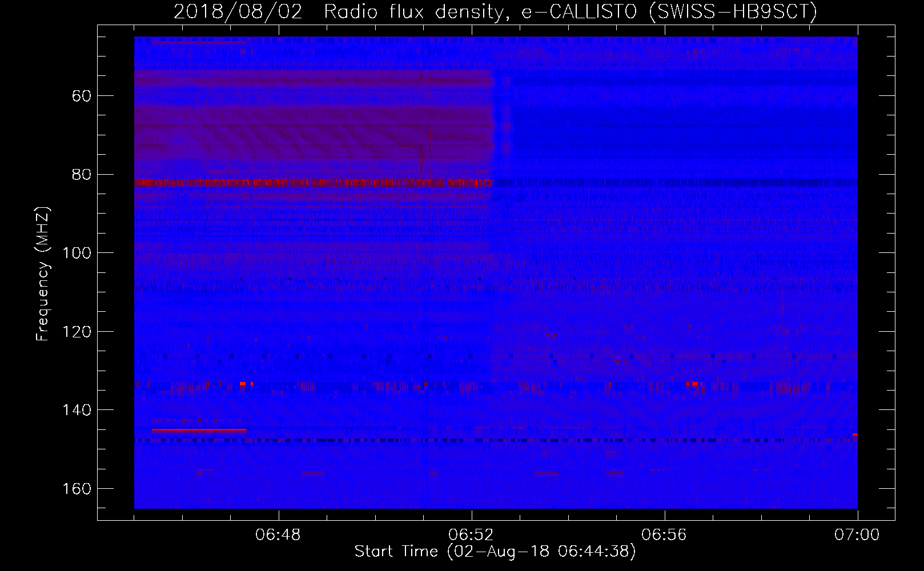This screenshot has width=924, height=571.
Task: Click the 100 MHz frequency tick label
Action: (x=77, y=253)
